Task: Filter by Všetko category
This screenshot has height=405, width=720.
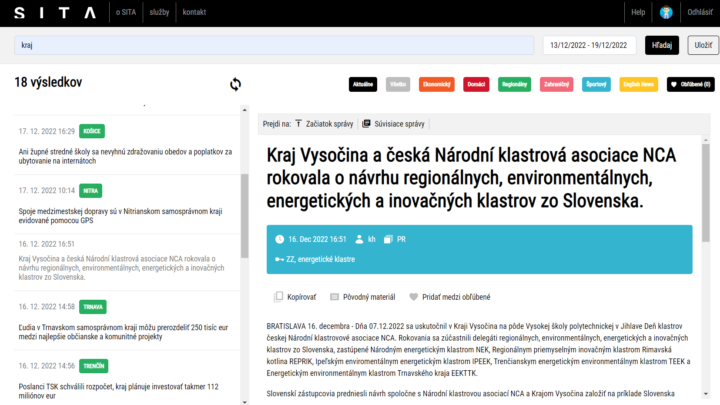Action: (x=398, y=84)
